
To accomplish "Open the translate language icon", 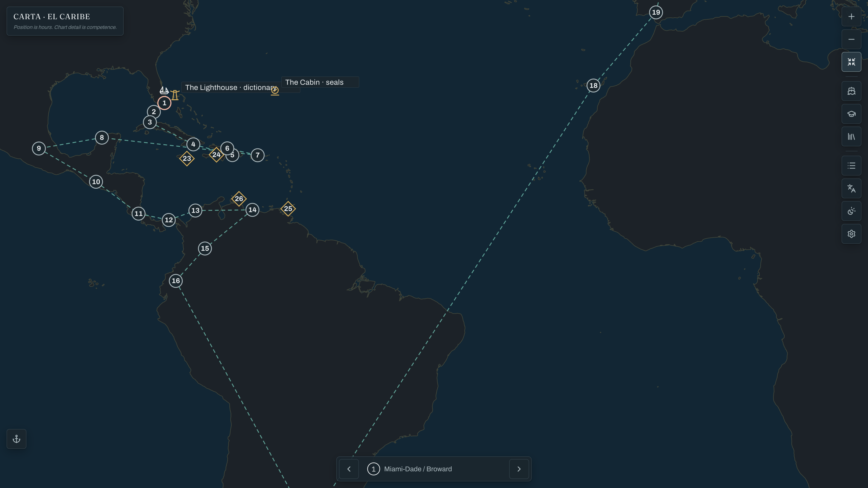I will [x=851, y=188].
